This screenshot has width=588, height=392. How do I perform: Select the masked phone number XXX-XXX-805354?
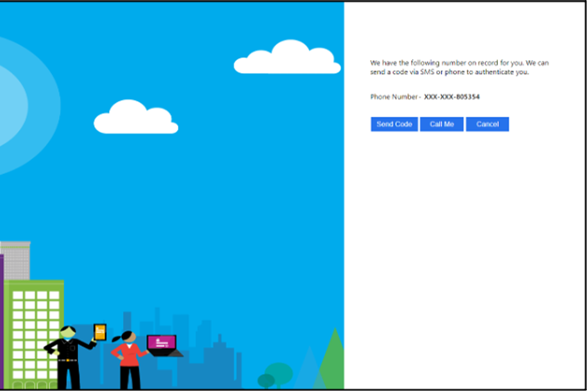point(453,97)
